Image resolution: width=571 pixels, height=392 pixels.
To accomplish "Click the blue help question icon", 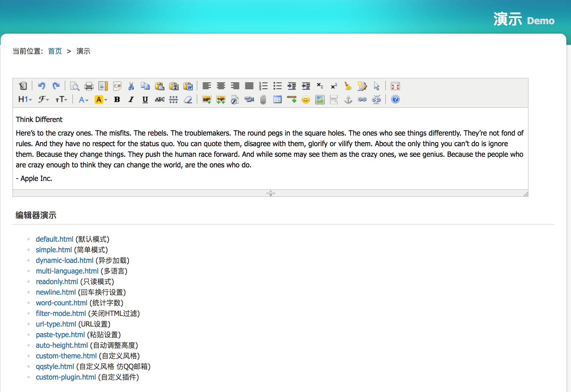I will pyautogui.click(x=395, y=99).
